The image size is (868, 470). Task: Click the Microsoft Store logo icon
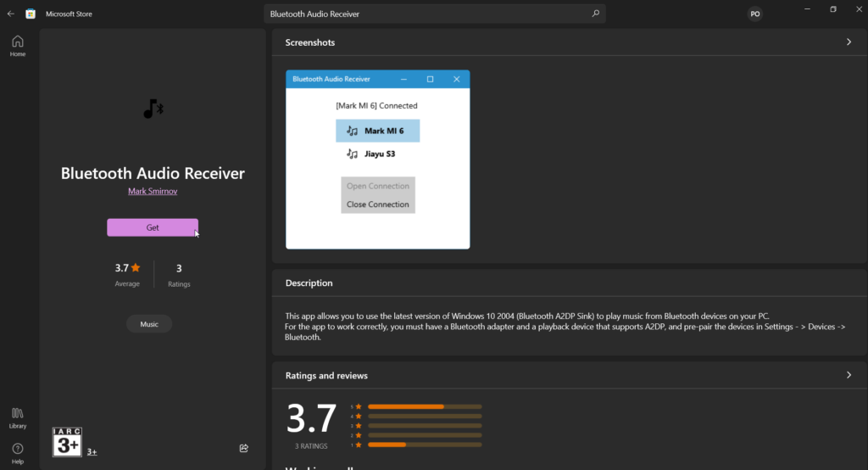[x=31, y=14]
